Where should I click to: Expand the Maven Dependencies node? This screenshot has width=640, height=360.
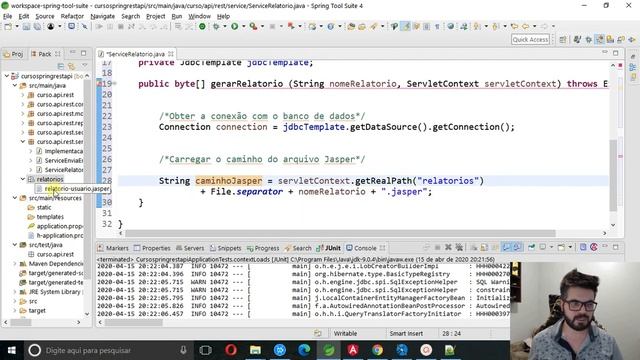[15, 264]
